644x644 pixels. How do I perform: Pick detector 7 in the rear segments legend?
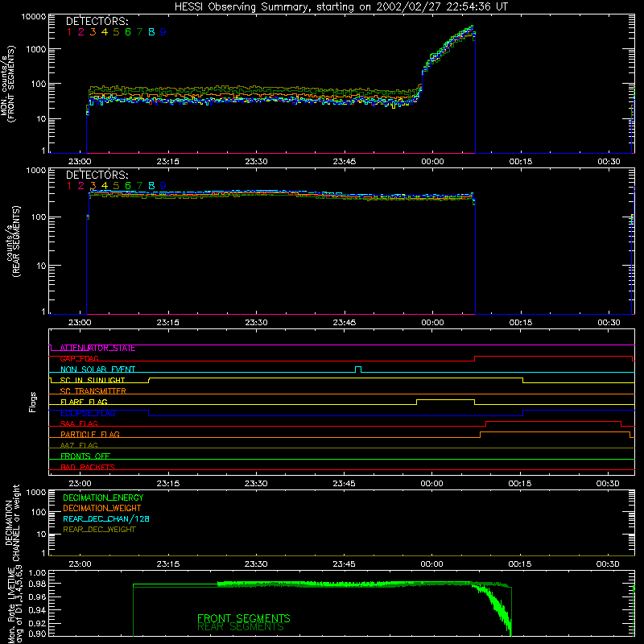[139, 186]
